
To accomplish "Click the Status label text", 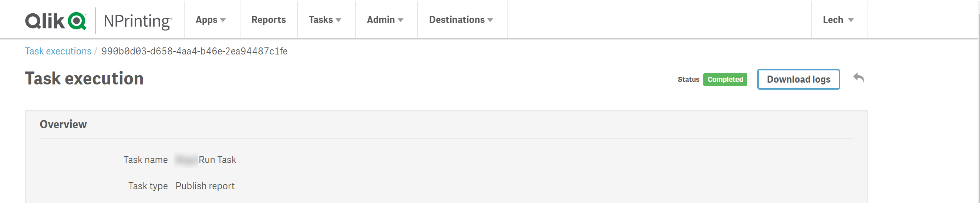I will pos(688,80).
